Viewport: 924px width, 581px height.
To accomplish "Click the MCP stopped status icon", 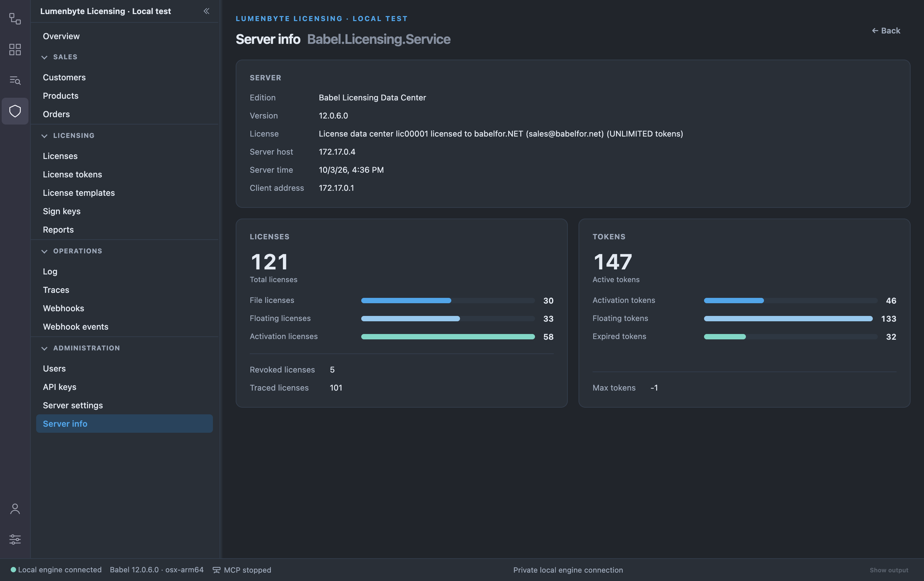I will click(216, 570).
